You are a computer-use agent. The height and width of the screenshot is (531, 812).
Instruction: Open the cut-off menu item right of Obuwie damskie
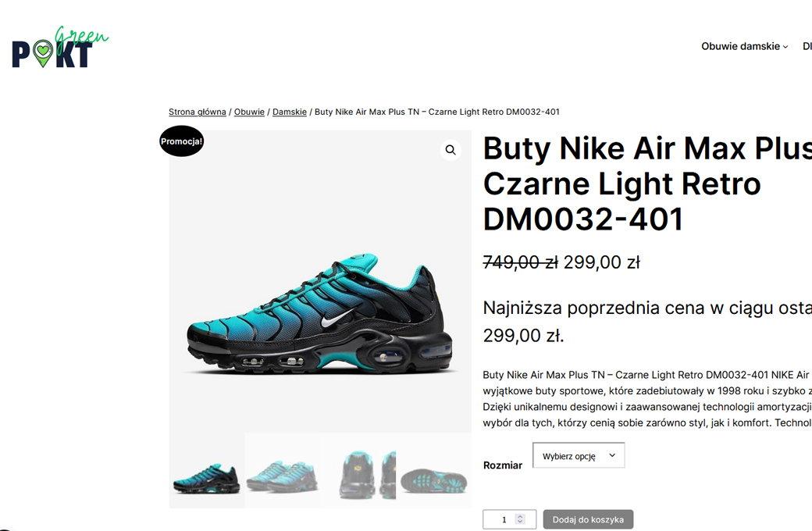tap(807, 47)
